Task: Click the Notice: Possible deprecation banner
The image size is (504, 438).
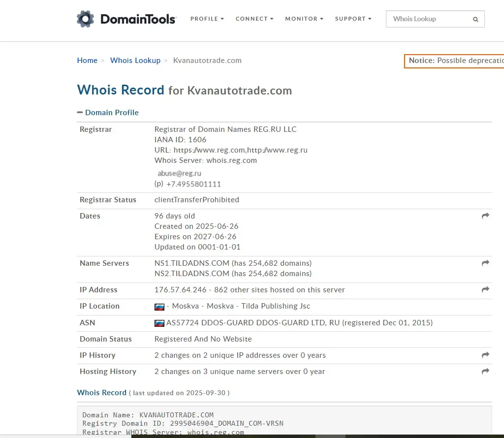Action: (x=454, y=61)
